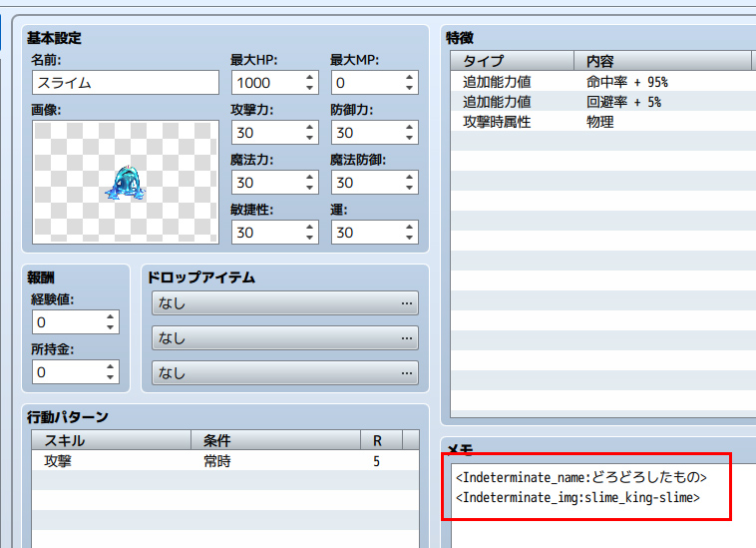Image resolution: width=756 pixels, height=548 pixels.
Task: Increase the 魔法力 value with up arrow
Action: click(x=309, y=177)
